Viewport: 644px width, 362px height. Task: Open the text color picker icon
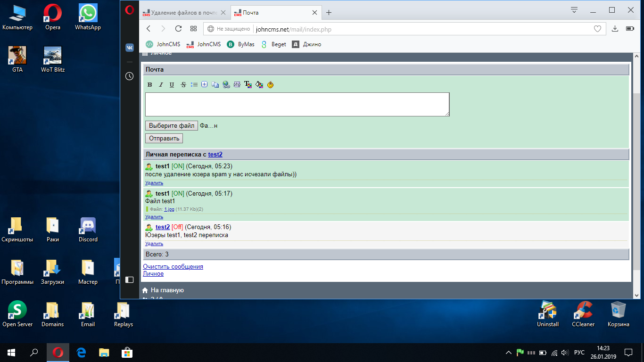click(248, 85)
